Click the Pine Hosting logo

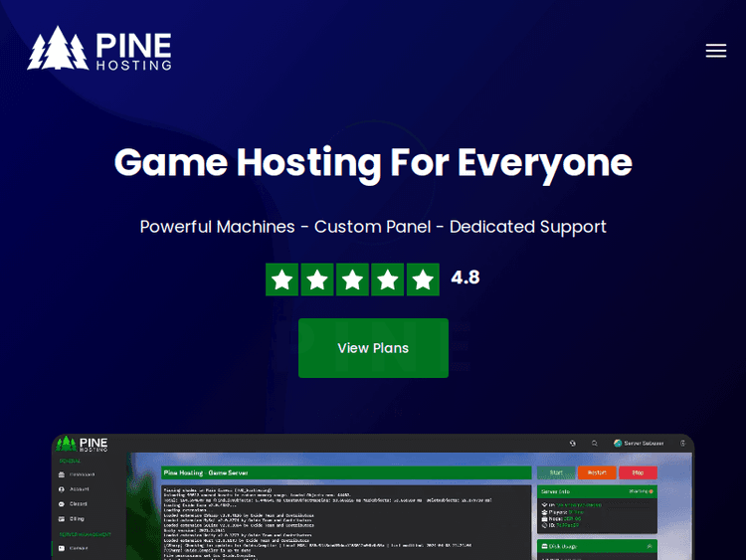(x=99, y=49)
